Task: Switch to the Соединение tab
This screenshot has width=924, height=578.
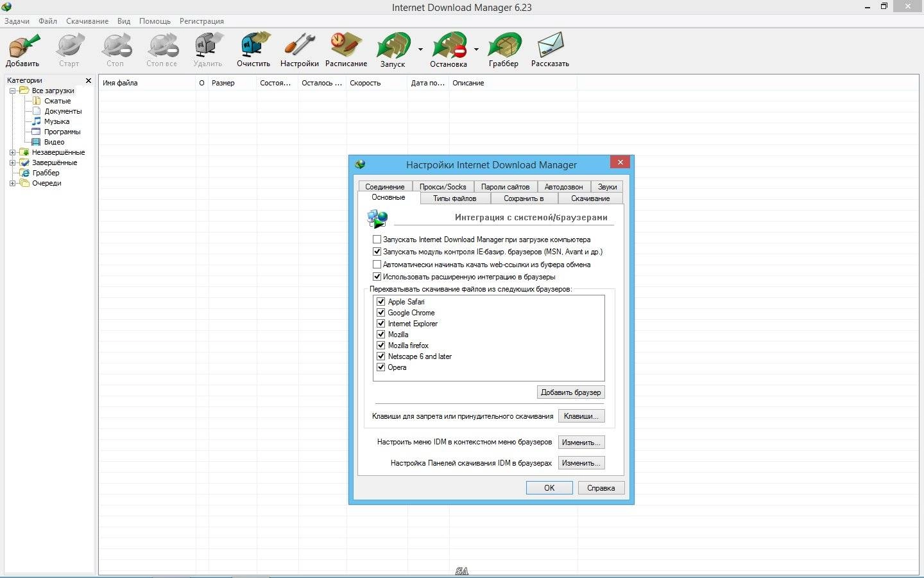Action: pyautogui.click(x=385, y=187)
